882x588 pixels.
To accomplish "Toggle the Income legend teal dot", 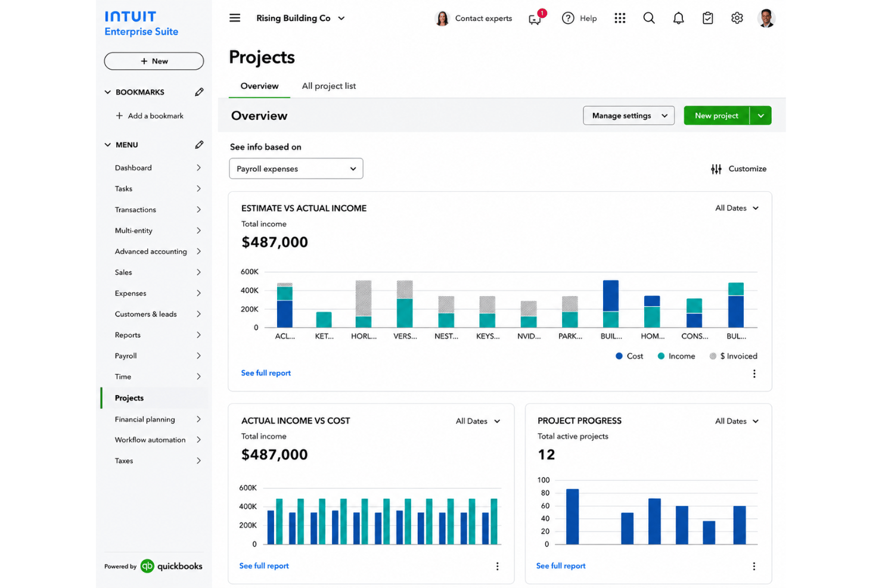I will 661,356.
